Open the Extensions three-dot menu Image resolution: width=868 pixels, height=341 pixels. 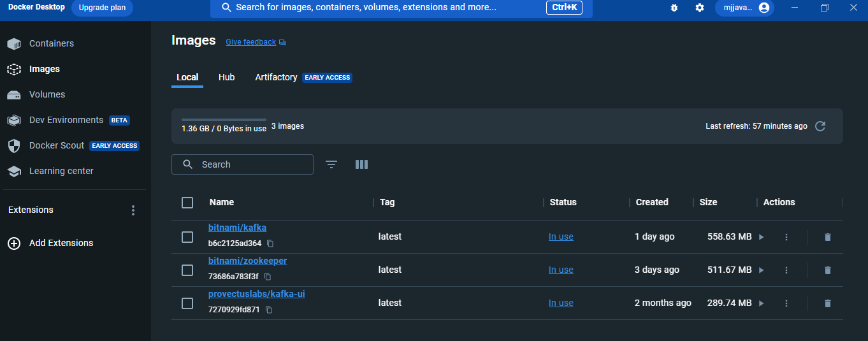[133, 210]
